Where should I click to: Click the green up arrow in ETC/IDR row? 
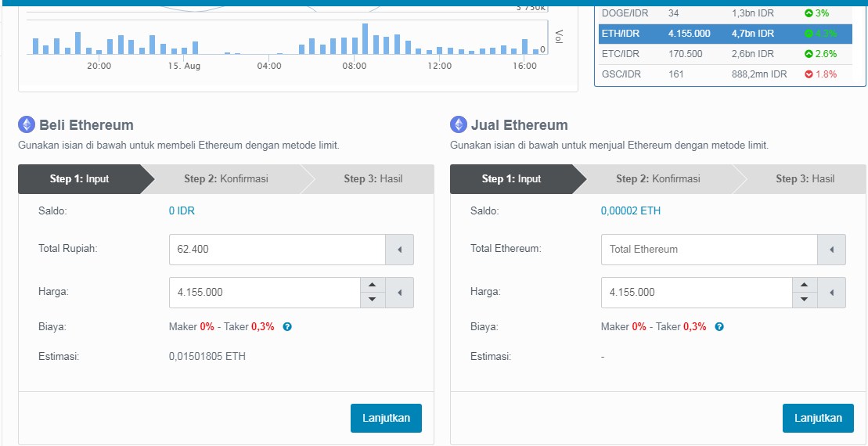pyautogui.click(x=809, y=54)
